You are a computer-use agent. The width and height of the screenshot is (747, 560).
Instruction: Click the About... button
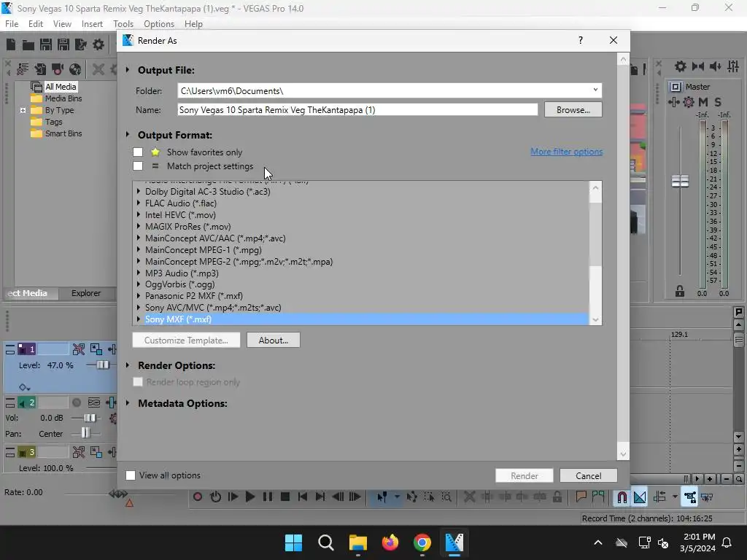pyautogui.click(x=274, y=340)
